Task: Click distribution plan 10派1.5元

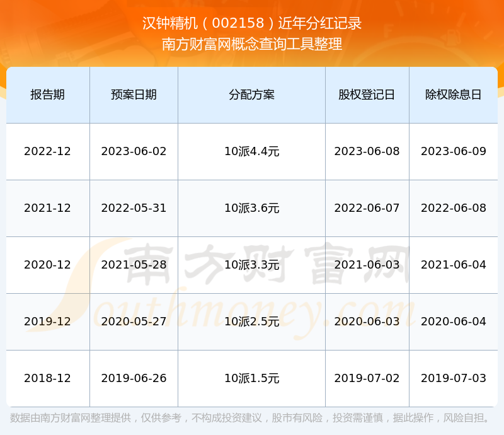Action: pyautogui.click(x=251, y=378)
